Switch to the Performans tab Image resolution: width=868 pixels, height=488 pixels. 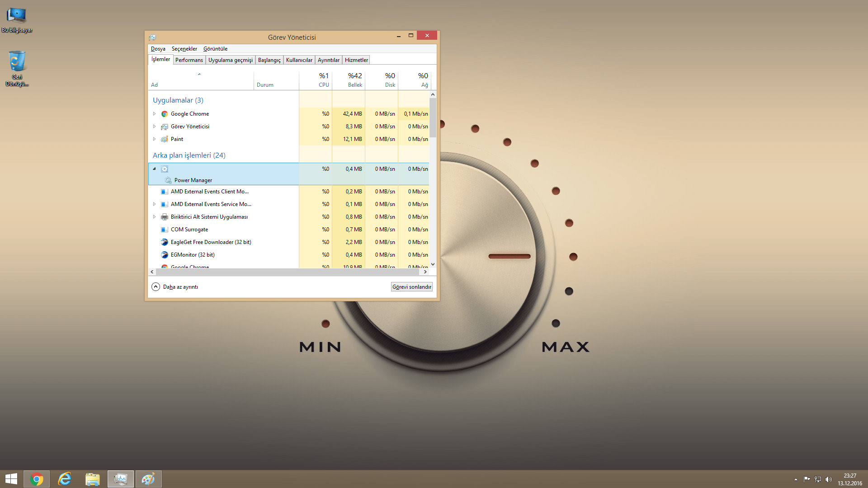click(x=189, y=60)
